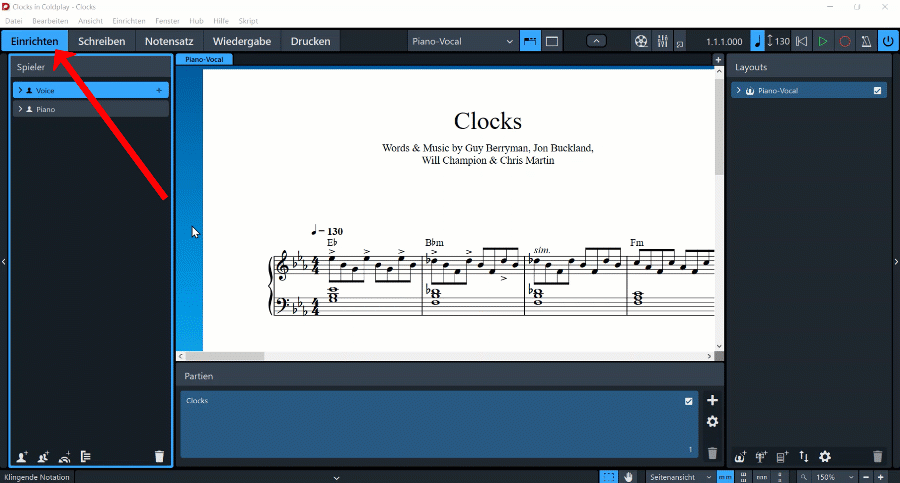Expand the Piano player row

[x=21, y=109]
